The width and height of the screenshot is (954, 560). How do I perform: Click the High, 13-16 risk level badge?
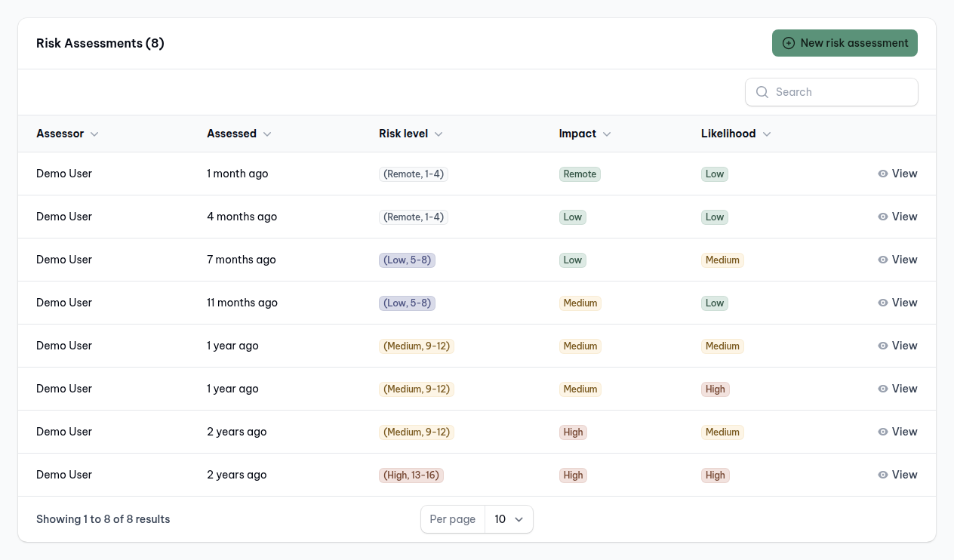[x=411, y=475]
